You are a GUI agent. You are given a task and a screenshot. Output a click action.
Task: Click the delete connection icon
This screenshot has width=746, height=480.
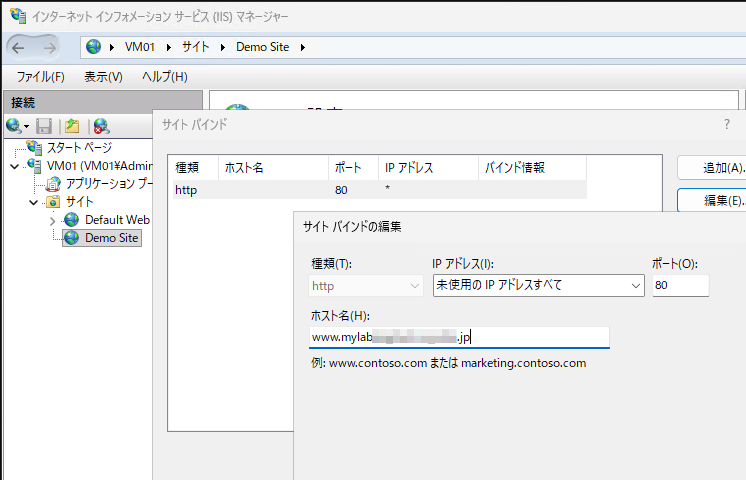click(101, 126)
